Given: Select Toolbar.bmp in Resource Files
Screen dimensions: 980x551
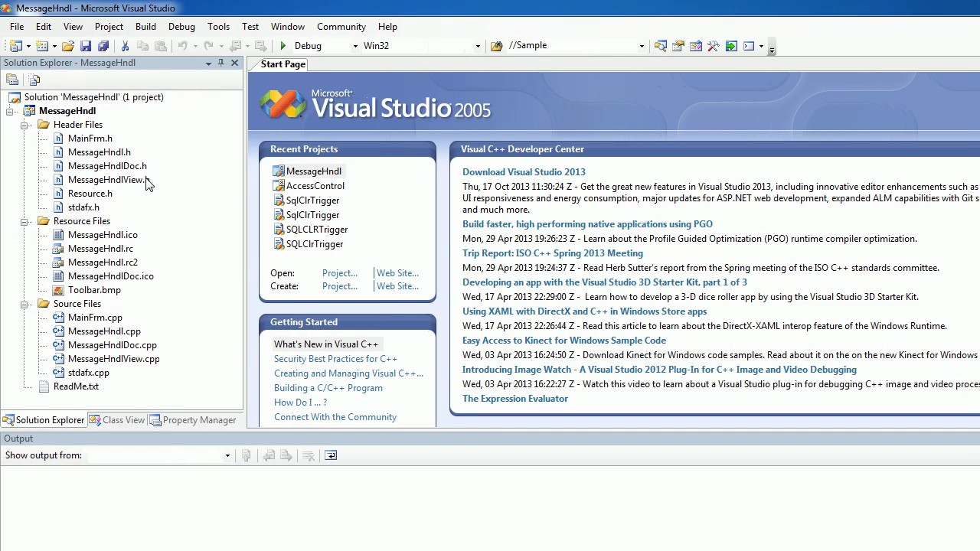Looking at the screenshot, I should (94, 290).
